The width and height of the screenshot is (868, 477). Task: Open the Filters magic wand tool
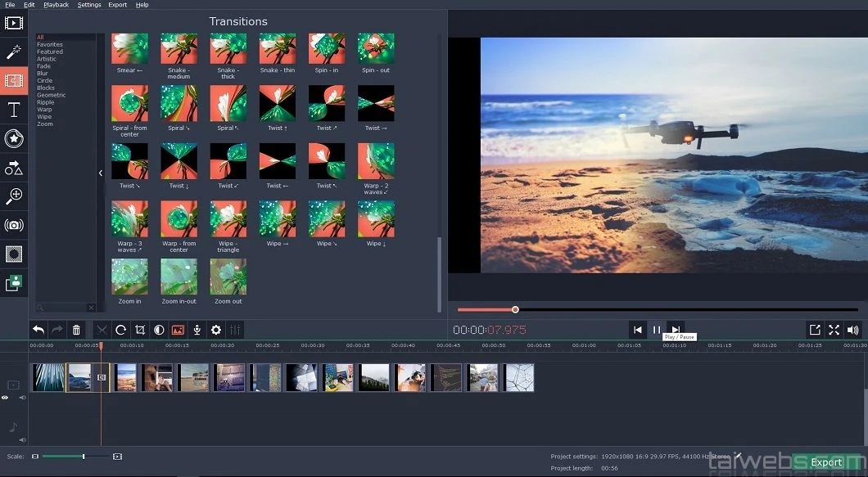click(x=14, y=52)
